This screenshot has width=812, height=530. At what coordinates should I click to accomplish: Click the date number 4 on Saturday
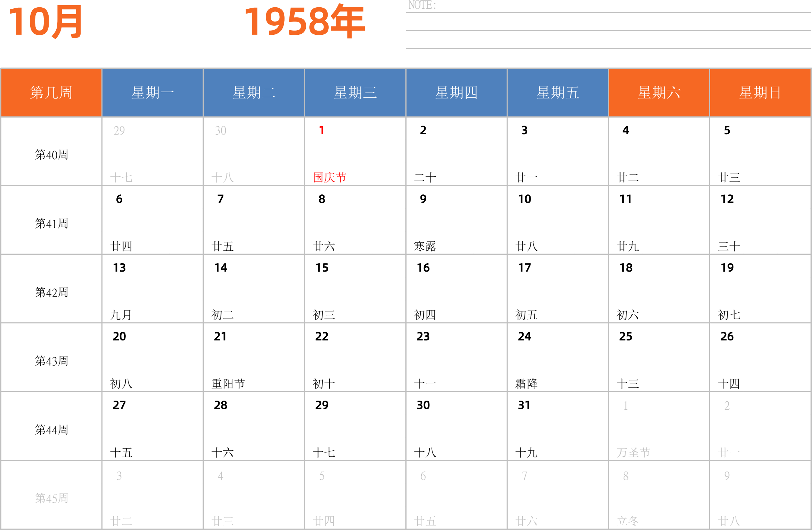(x=626, y=130)
